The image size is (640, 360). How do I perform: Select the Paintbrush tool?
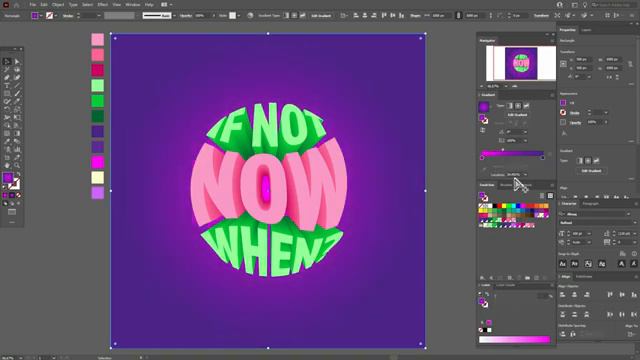click(17, 93)
